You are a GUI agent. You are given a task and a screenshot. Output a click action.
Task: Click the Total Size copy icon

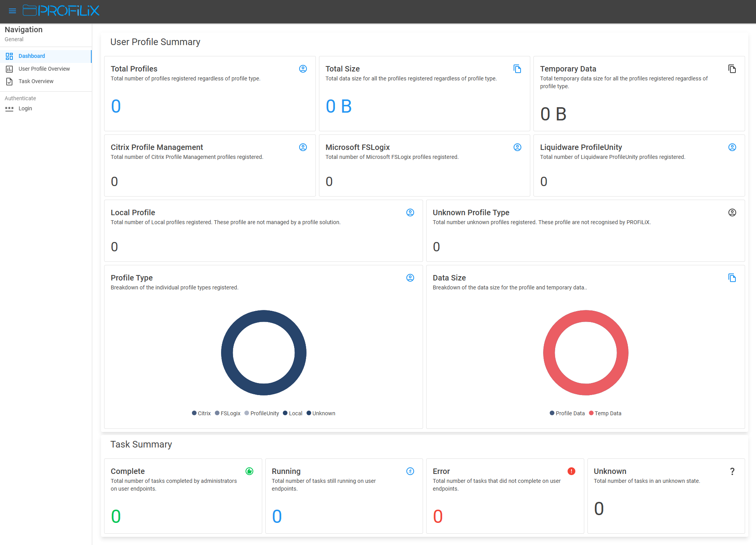pos(517,69)
